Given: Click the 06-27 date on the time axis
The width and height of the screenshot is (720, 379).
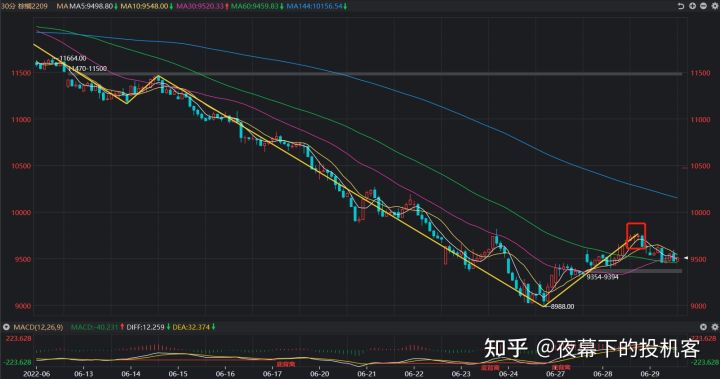Looking at the screenshot, I should coord(556,374).
